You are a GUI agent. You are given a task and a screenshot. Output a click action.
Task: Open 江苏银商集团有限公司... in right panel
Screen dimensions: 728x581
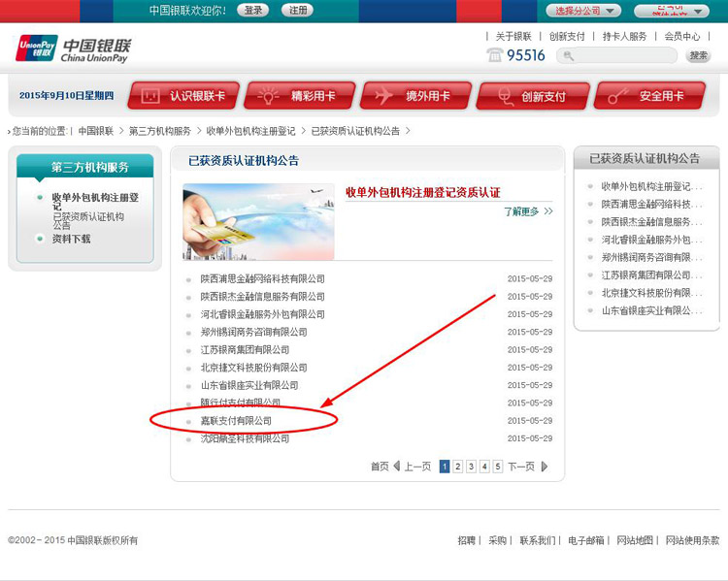click(x=651, y=275)
